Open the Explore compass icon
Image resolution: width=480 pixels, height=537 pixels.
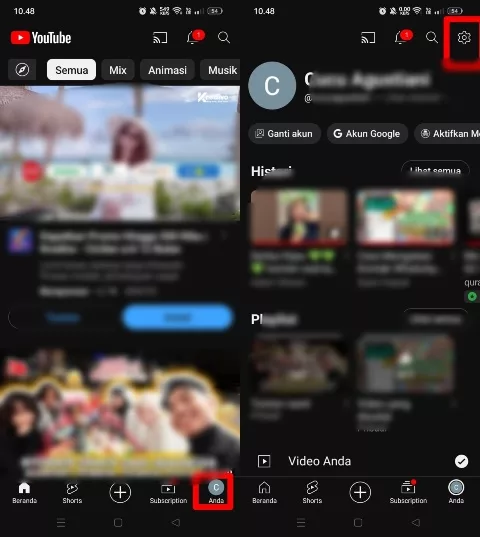(22, 70)
